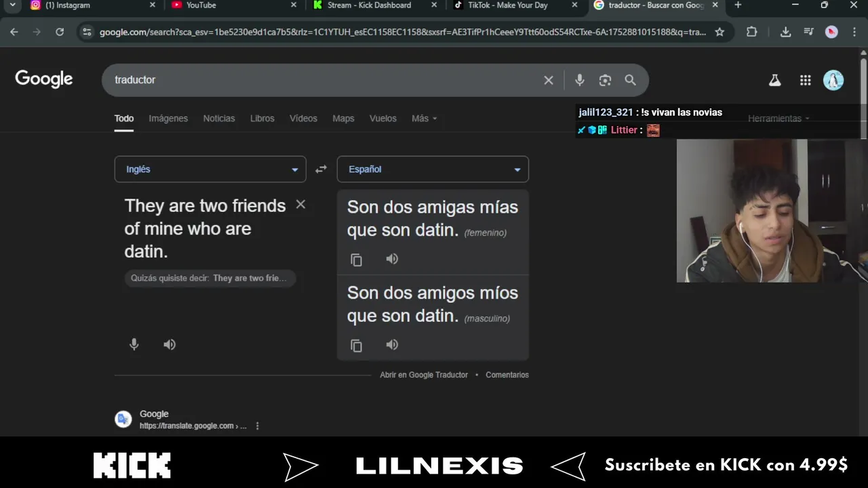Click the femenino translated text
The height and width of the screenshot is (488, 868).
tap(433, 218)
